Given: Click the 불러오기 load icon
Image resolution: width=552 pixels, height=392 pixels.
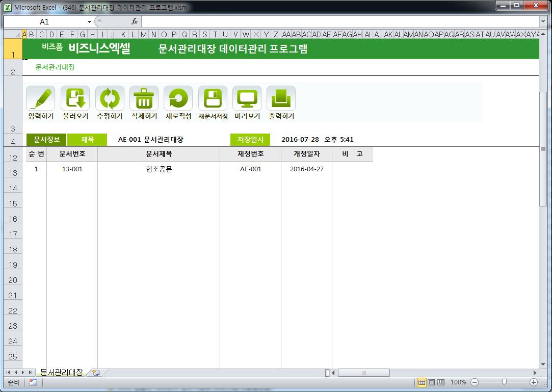Looking at the screenshot, I should point(75,98).
